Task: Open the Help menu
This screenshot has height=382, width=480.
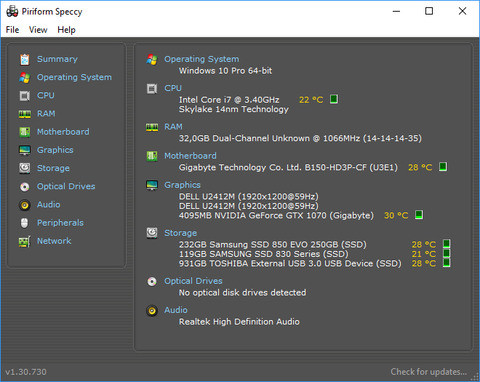Action: pos(66,30)
